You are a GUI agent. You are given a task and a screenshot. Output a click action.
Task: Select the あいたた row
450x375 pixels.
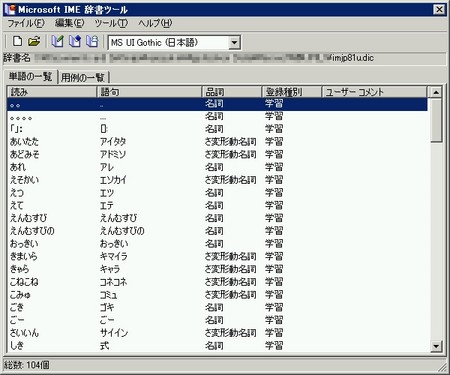(217, 142)
